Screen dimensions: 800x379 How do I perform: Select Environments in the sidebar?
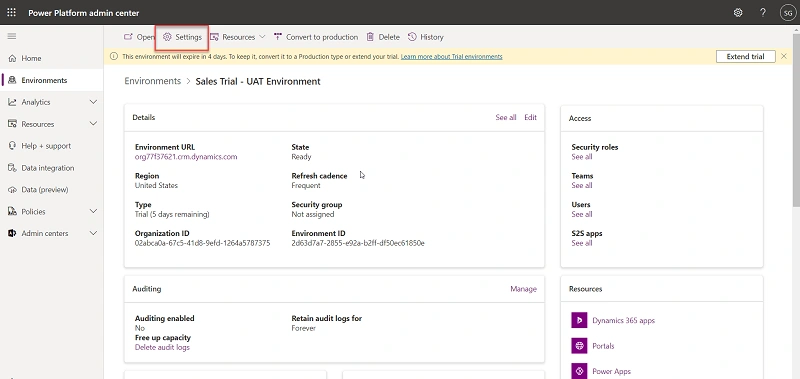pos(52,80)
